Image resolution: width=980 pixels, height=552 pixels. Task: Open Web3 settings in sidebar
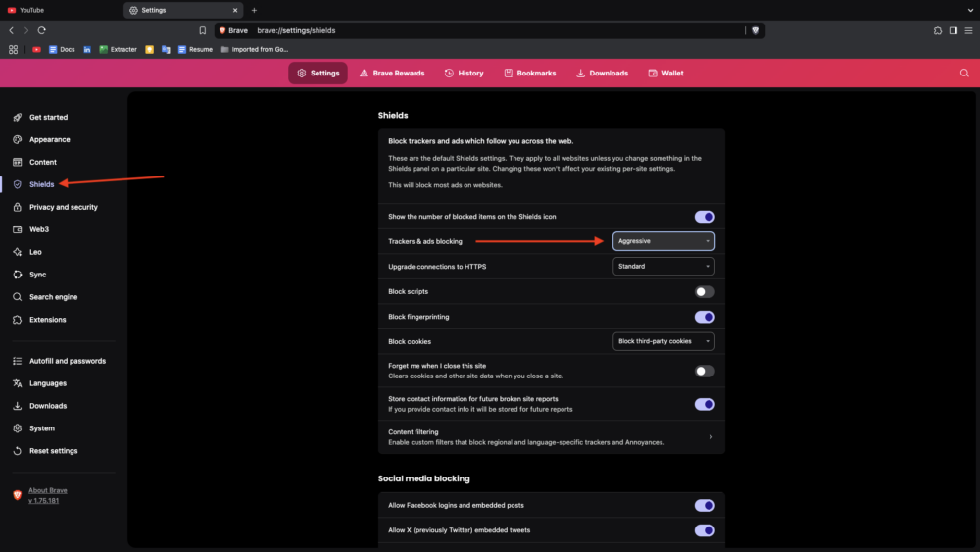tap(31, 229)
